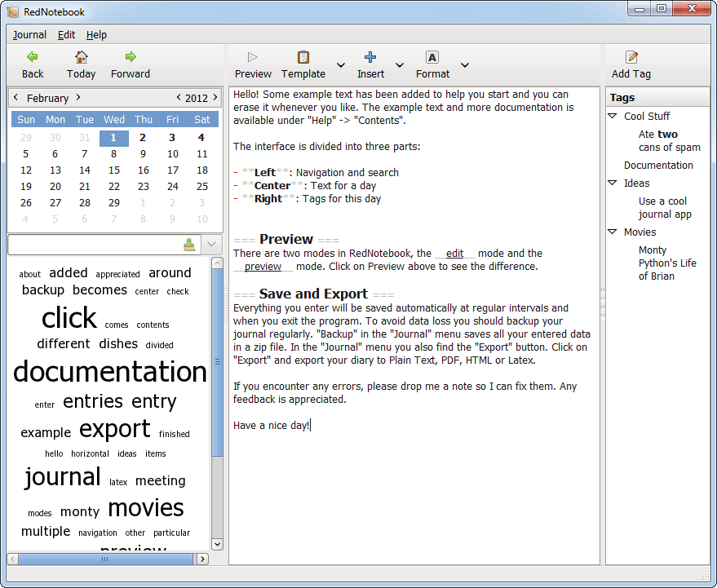Image resolution: width=717 pixels, height=588 pixels.
Task: Click the Insert plus icon
Action: [370, 57]
